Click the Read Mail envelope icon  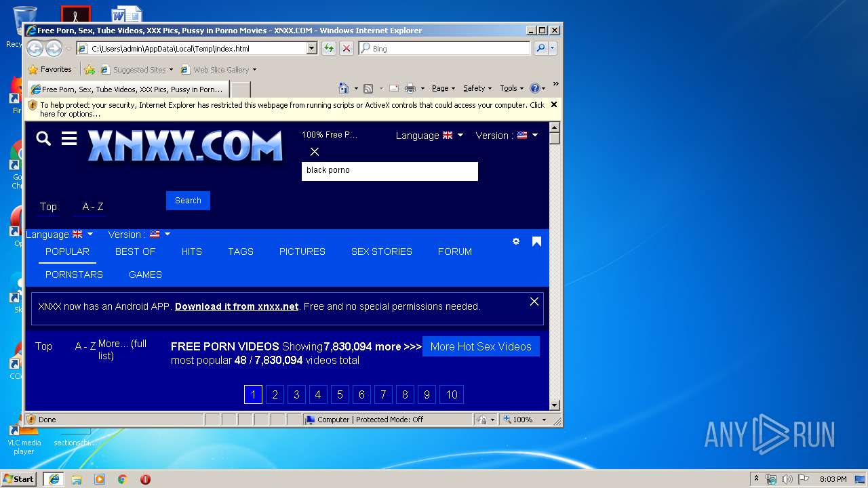pos(394,88)
